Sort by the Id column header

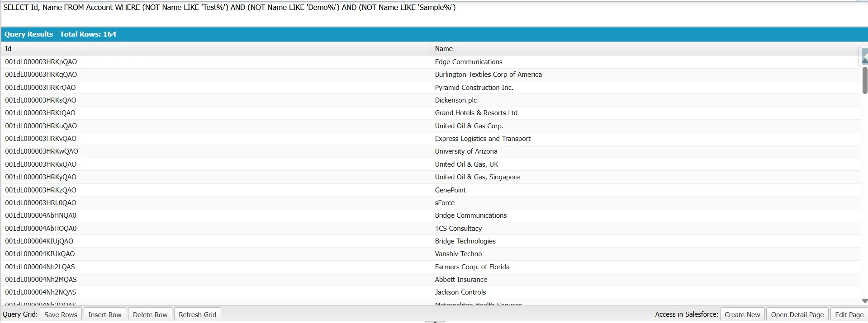coord(216,49)
